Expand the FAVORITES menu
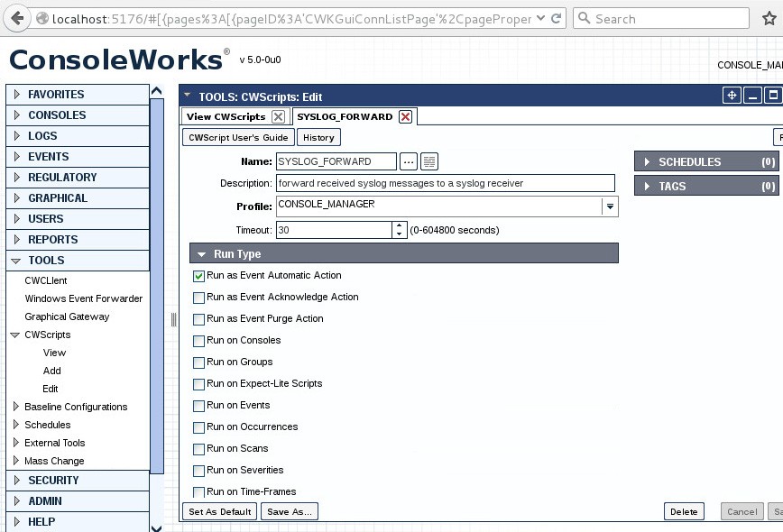 [x=78, y=95]
